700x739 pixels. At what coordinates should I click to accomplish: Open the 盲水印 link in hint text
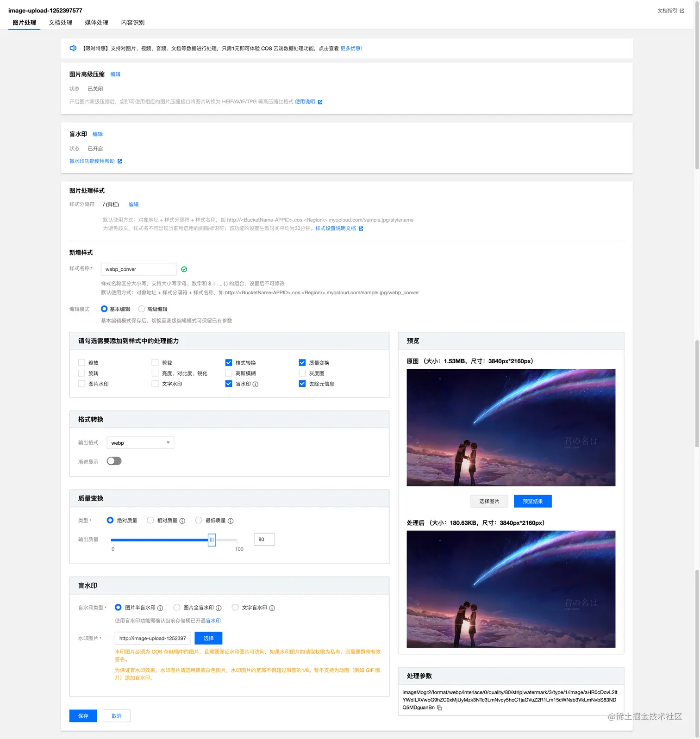213,621
